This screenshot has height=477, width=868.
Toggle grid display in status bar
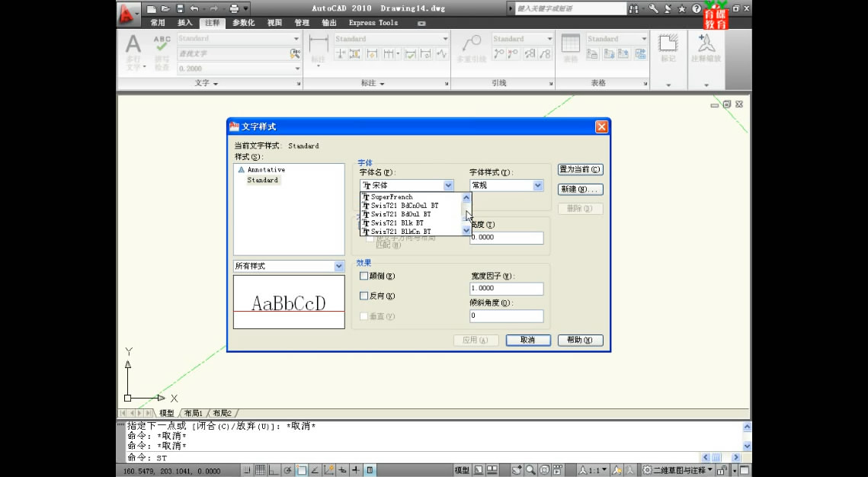tap(260, 470)
